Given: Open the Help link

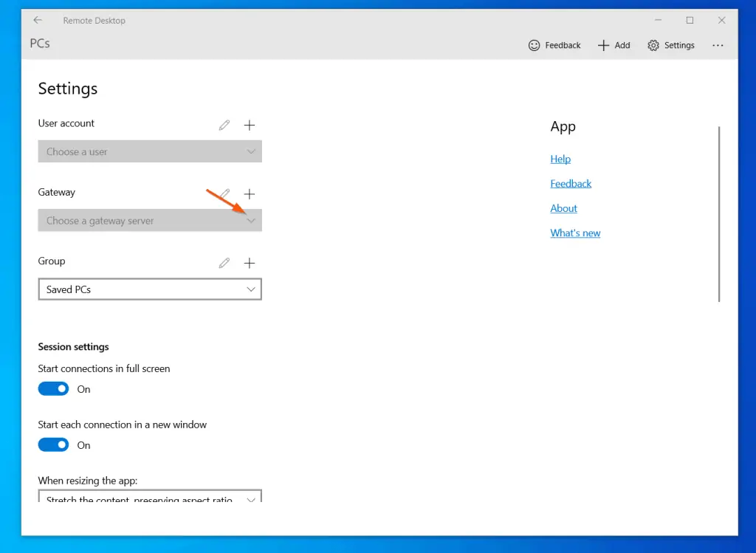Looking at the screenshot, I should 560,159.
